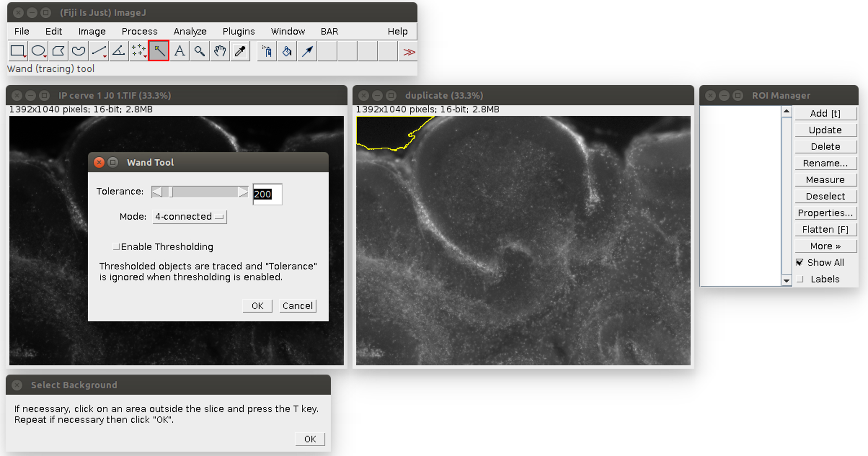The width and height of the screenshot is (868, 456).
Task: Click Measure in ROI Manager
Action: pos(825,180)
